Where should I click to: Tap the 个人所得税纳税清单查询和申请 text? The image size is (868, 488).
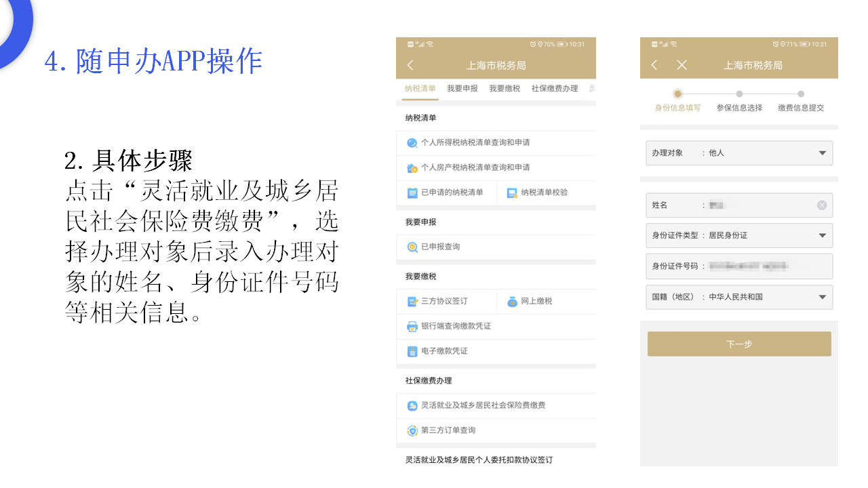point(475,143)
